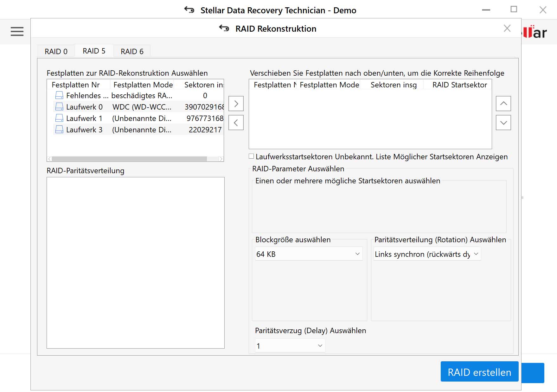Image resolution: width=557 pixels, height=392 pixels.
Task: Click Festplatten Mode header in right list
Action: (330, 85)
